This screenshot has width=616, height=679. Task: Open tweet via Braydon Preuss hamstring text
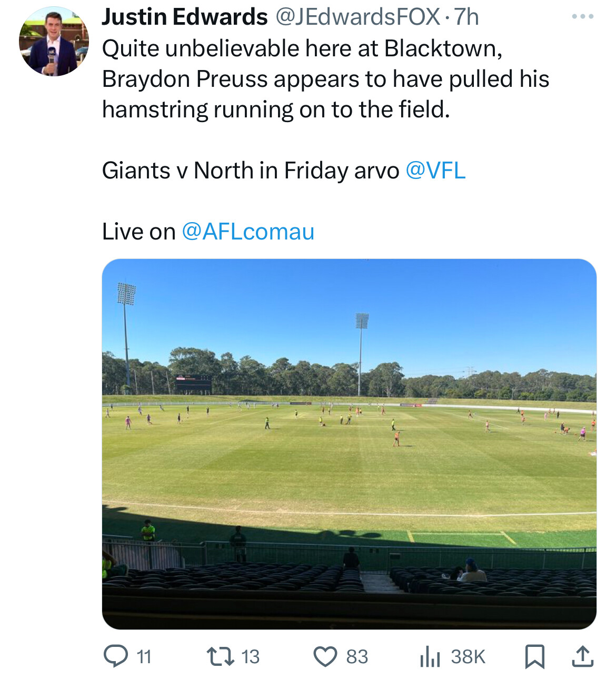pos(325,79)
